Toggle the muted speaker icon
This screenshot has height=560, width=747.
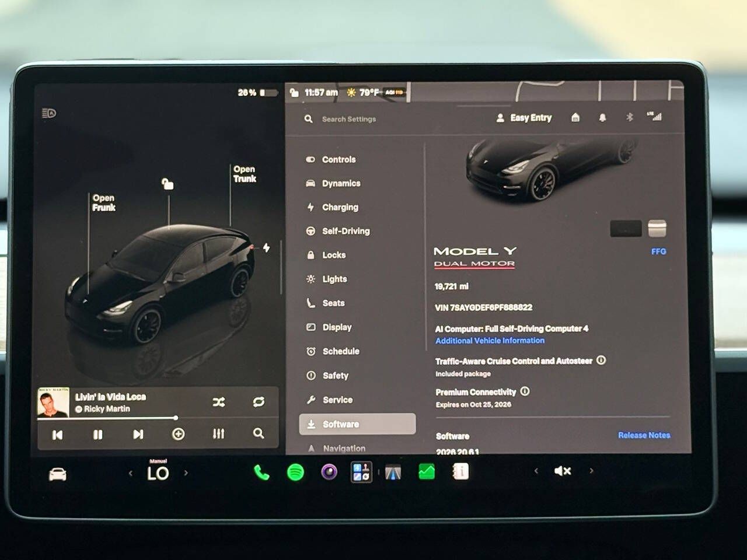(x=563, y=471)
